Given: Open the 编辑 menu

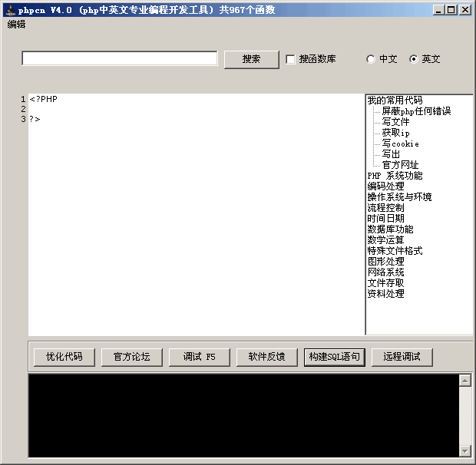Looking at the screenshot, I should (x=16, y=25).
